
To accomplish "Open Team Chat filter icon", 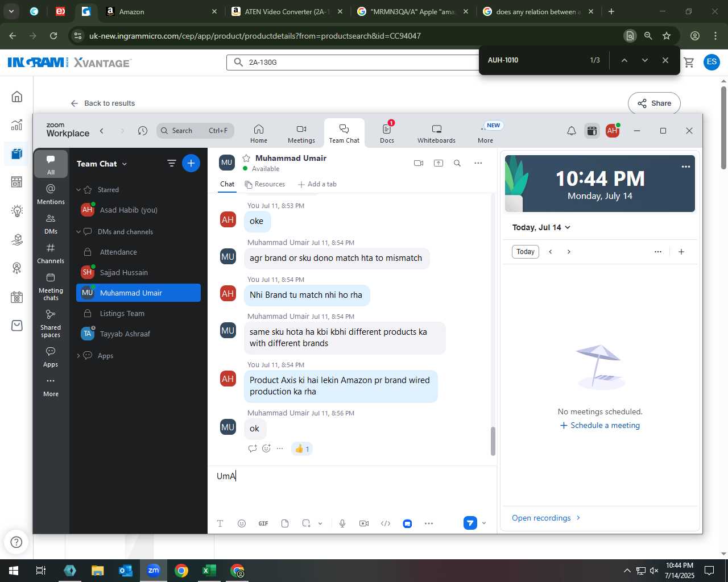I will [x=171, y=164].
